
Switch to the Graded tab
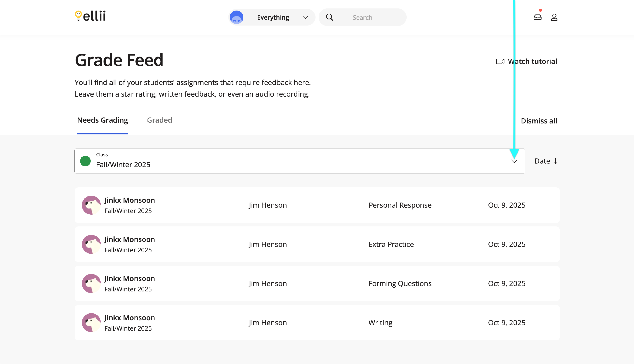159,120
